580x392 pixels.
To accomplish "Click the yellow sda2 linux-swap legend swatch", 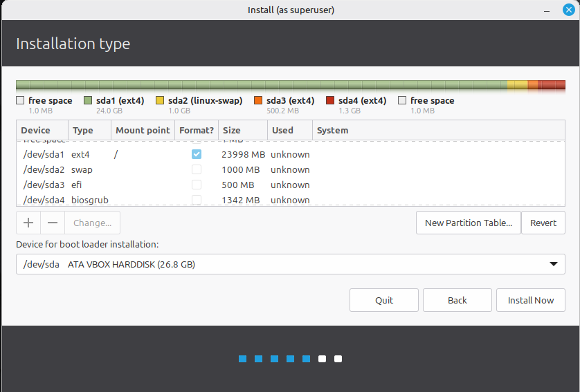I will (x=160, y=101).
